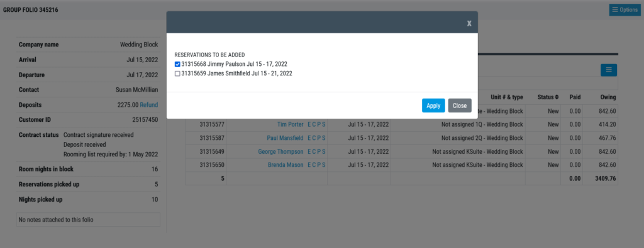Click the P shortcut for George Thompson
The image size is (644, 248).
point(319,152)
